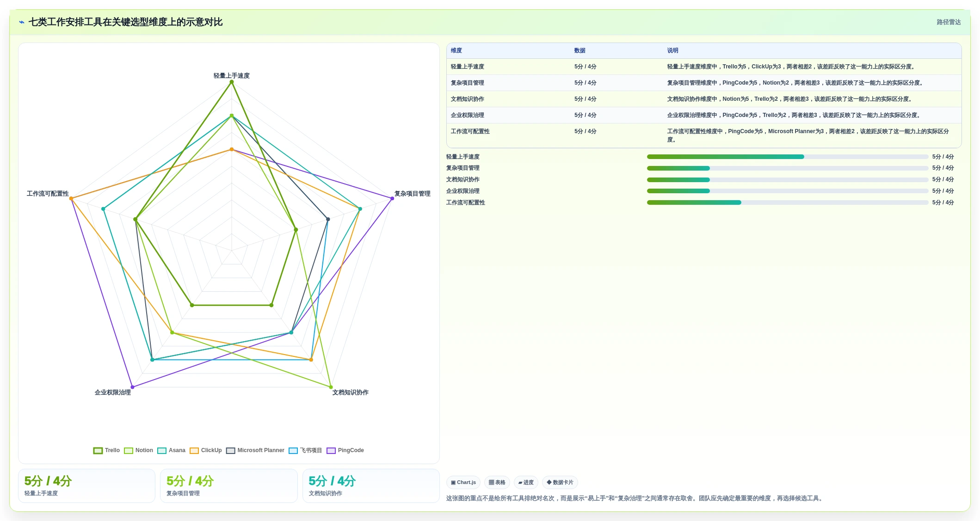Click the 文档知识协作 data card
The image size is (980, 521).
371,486
